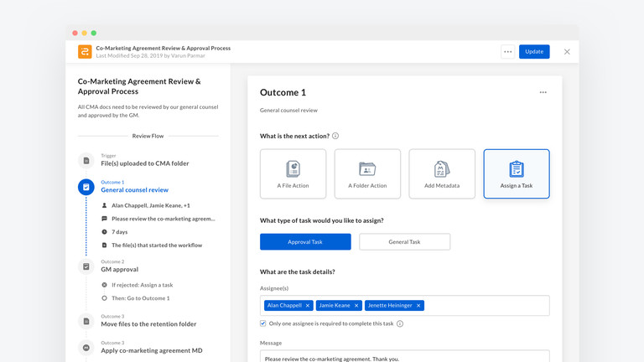Click the orange workflow logo icon

coord(85,52)
